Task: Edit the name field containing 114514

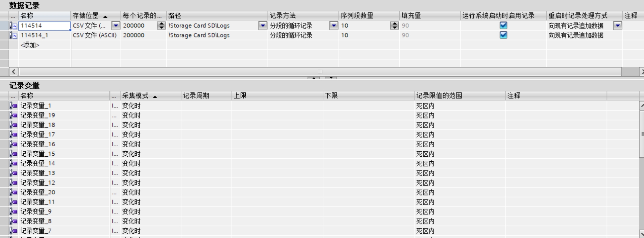Action: pos(44,26)
